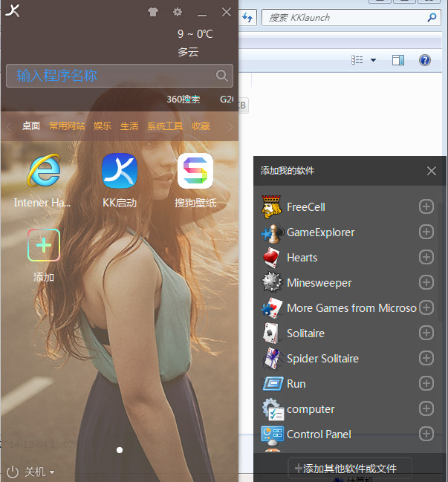Click the magnifier in program name box

[x=221, y=76]
